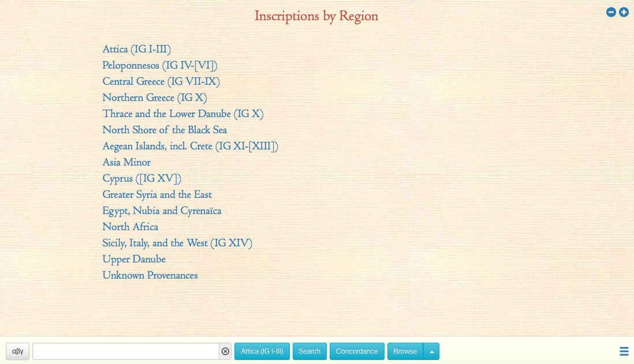This screenshot has height=364, width=634.
Task: Browse Sicily, Italy, and the West
Action: tap(177, 243)
